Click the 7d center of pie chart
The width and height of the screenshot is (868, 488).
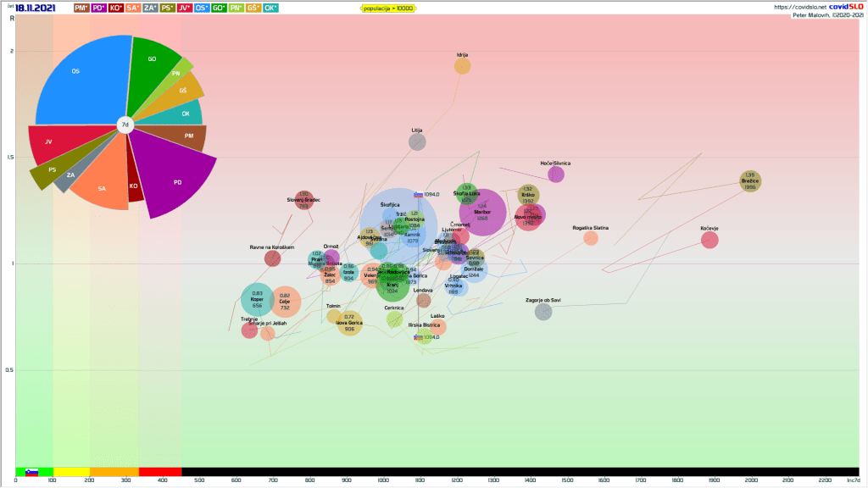pos(125,125)
